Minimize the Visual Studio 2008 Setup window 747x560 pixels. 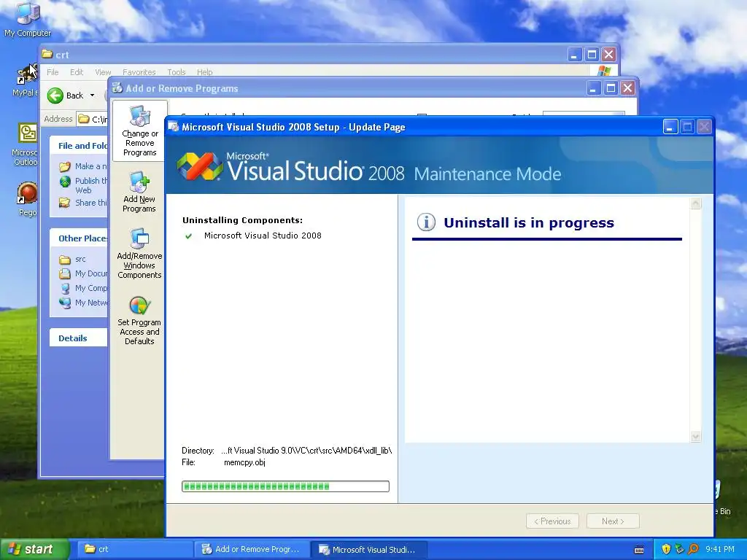pyautogui.click(x=670, y=127)
